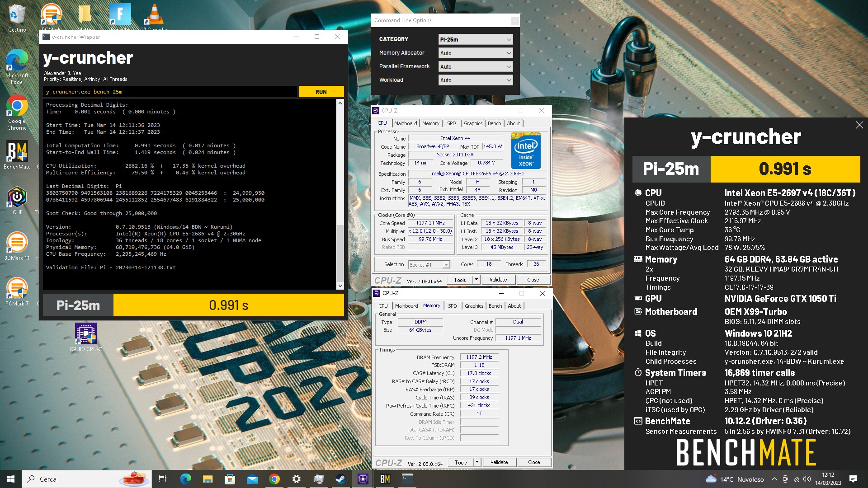Open VLC media player desktop icon
The image size is (868, 488).
pos(154,17)
